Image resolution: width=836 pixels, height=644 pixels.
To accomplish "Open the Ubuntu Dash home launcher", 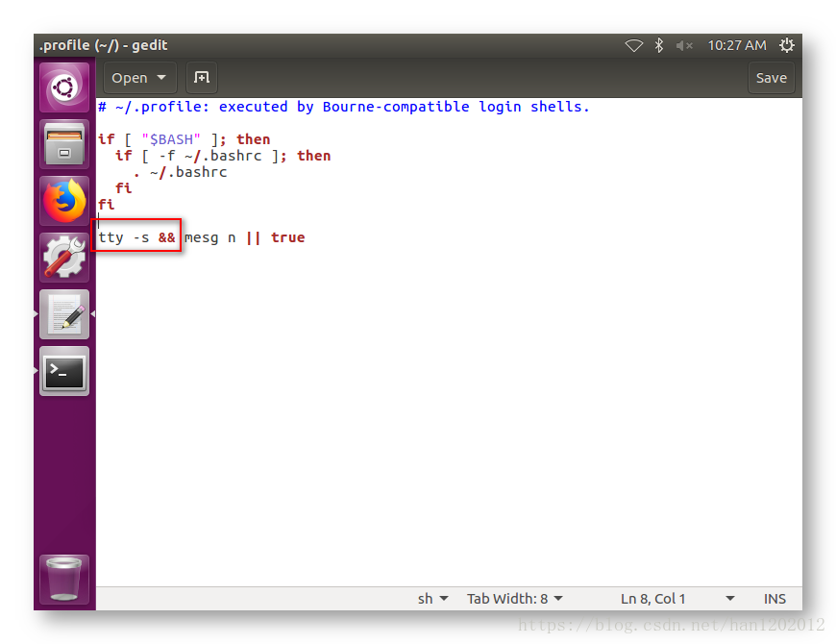I will (x=64, y=87).
